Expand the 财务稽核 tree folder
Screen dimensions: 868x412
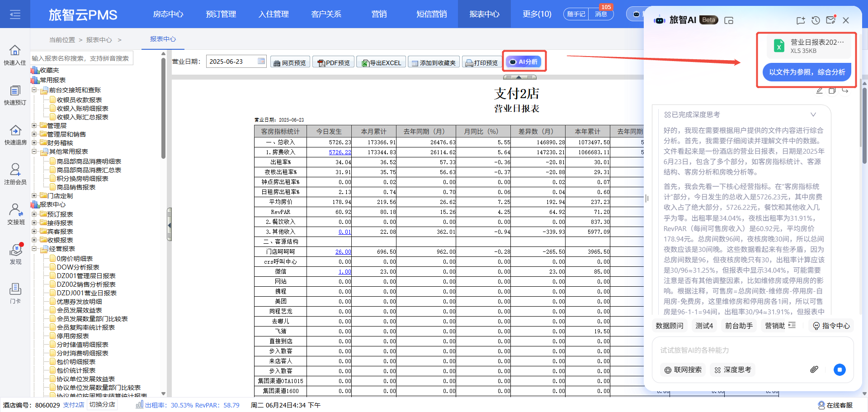pos(34,142)
